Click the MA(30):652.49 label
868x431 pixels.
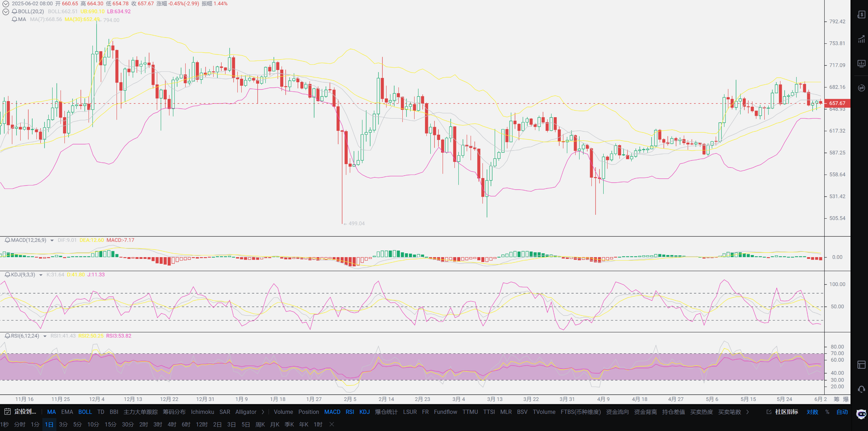click(82, 20)
